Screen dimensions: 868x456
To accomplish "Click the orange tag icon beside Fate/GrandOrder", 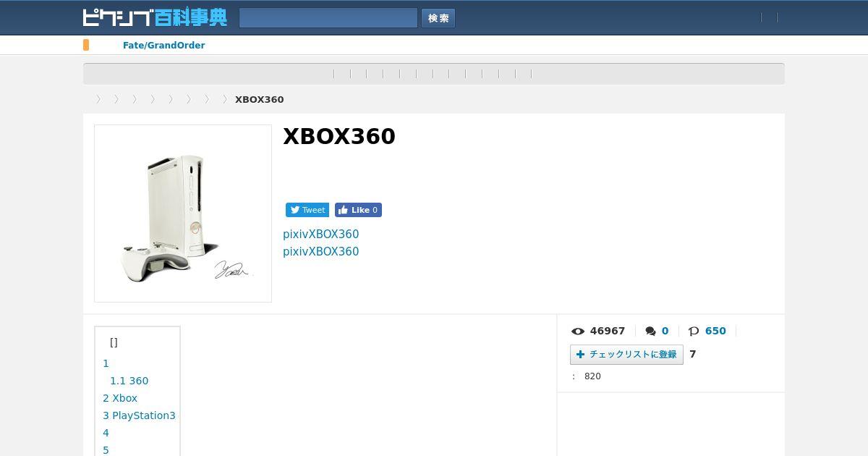I will [86, 45].
